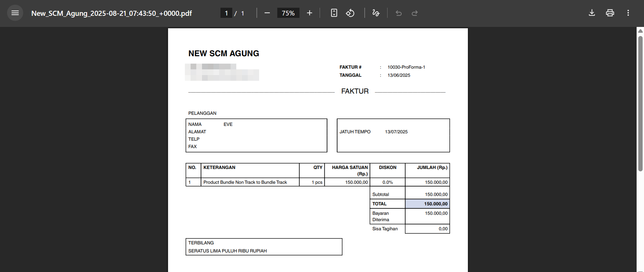644x272 pixels.
Task: Open the sidebar menu hamburger icon
Action: (x=15, y=13)
